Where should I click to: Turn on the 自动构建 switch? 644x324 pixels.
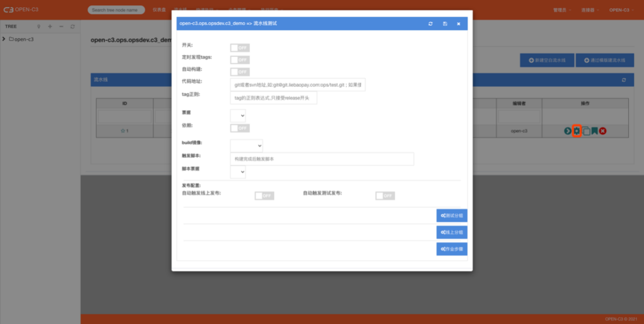pyautogui.click(x=240, y=72)
